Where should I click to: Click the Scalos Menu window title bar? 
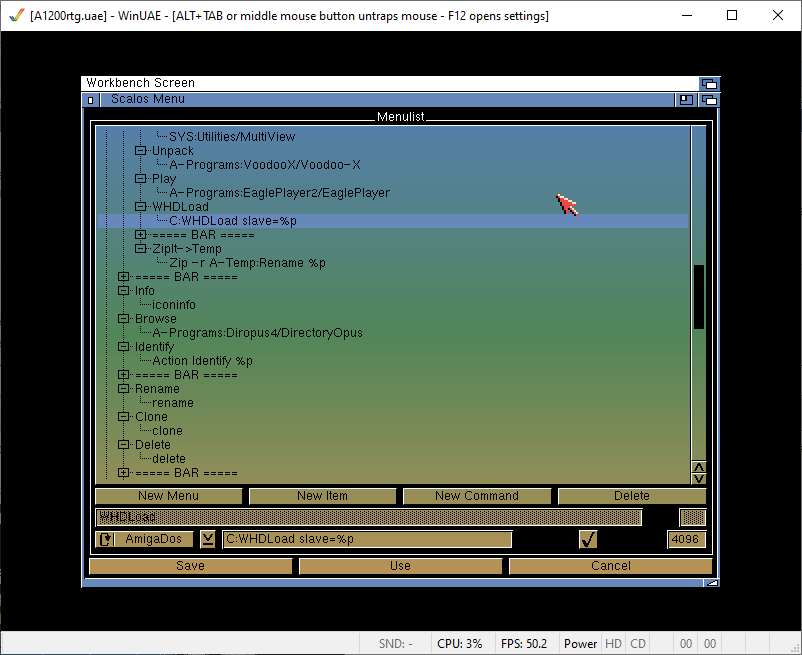pos(386,99)
